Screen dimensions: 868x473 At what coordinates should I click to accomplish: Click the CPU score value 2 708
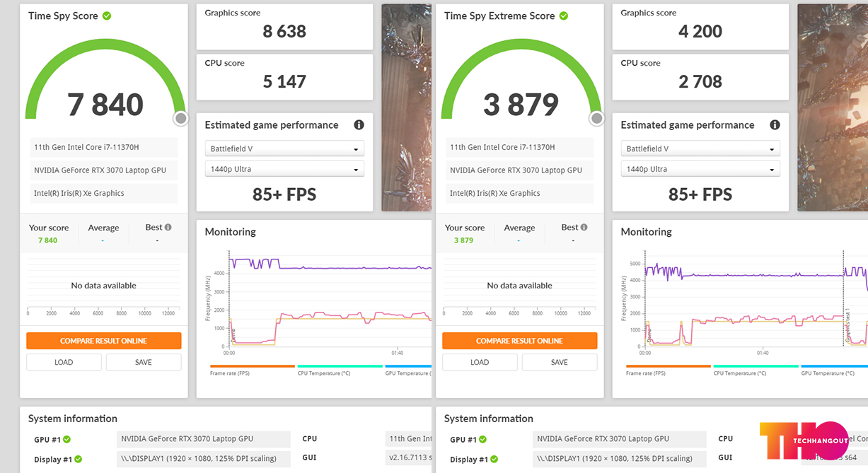pyautogui.click(x=700, y=81)
